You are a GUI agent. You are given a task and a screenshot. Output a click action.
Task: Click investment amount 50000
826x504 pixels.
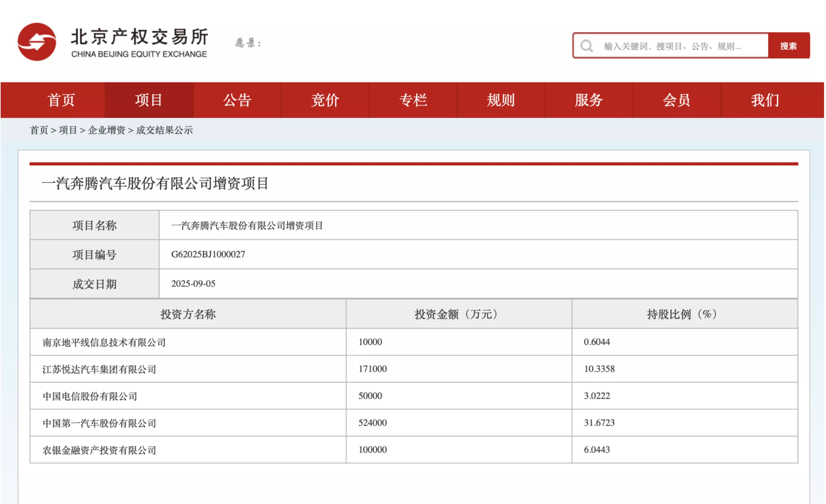tap(370, 396)
